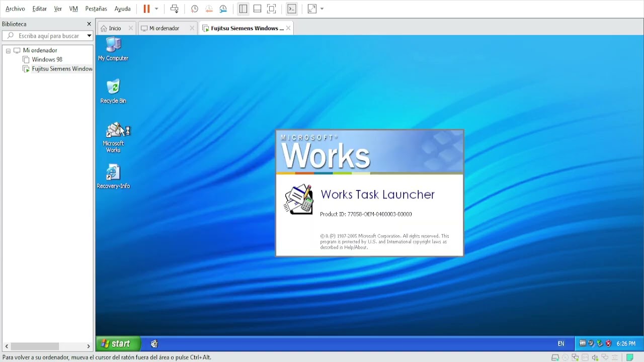Close the Mi ordenador tab

click(192, 28)
